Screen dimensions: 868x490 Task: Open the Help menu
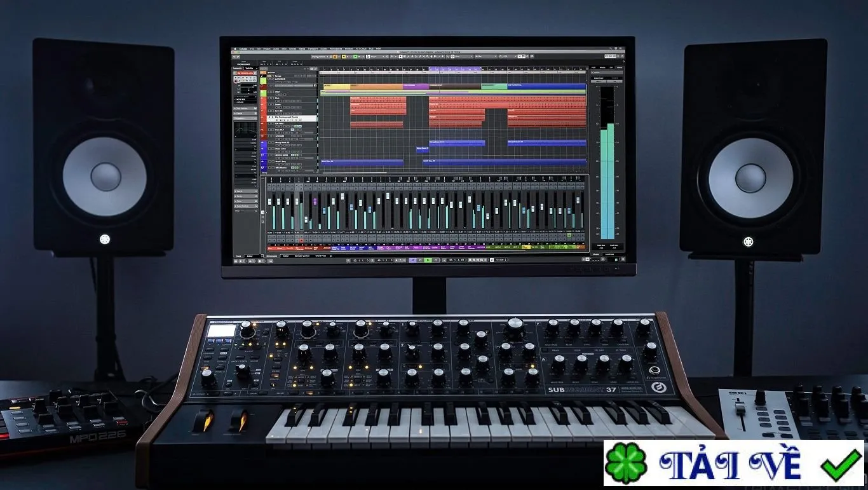point(379,49)
